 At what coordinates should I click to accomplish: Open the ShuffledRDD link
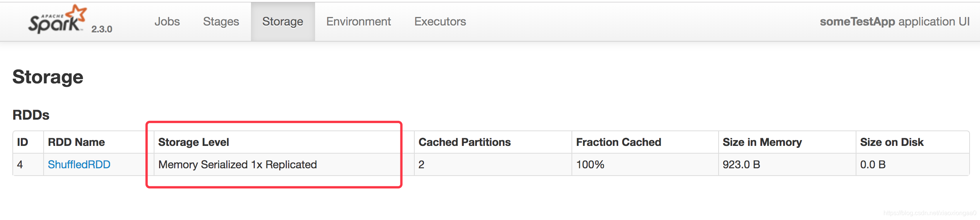[x=79, y=164]
